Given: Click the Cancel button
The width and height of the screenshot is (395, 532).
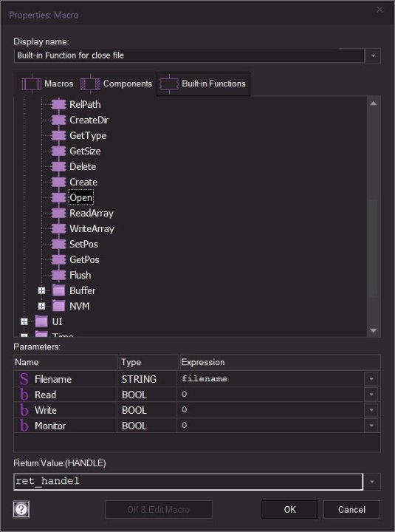Looking at the screenshot, I should 351,509.
